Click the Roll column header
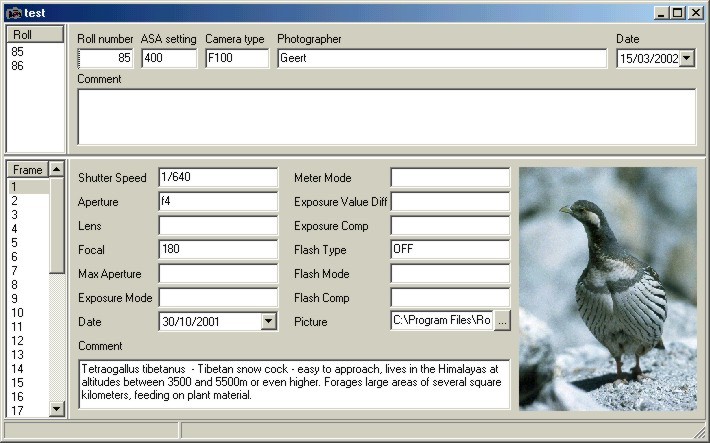 coord(35,34)
